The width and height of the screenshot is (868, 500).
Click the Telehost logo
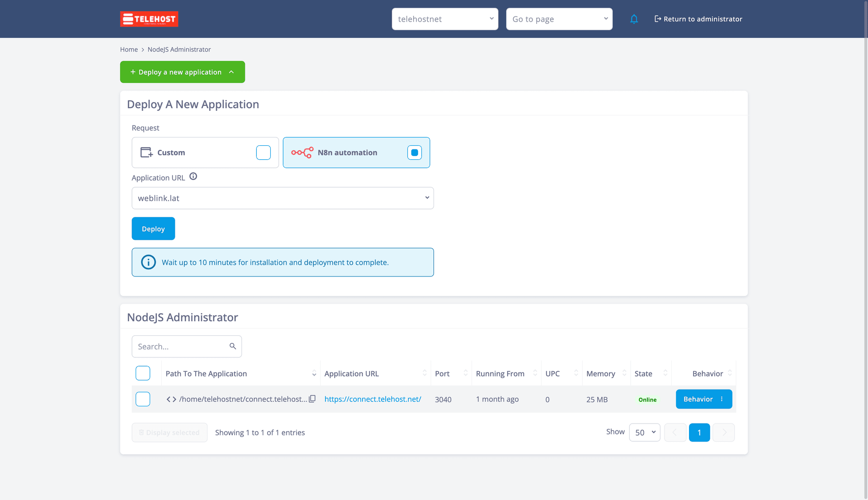coord(149,19)
